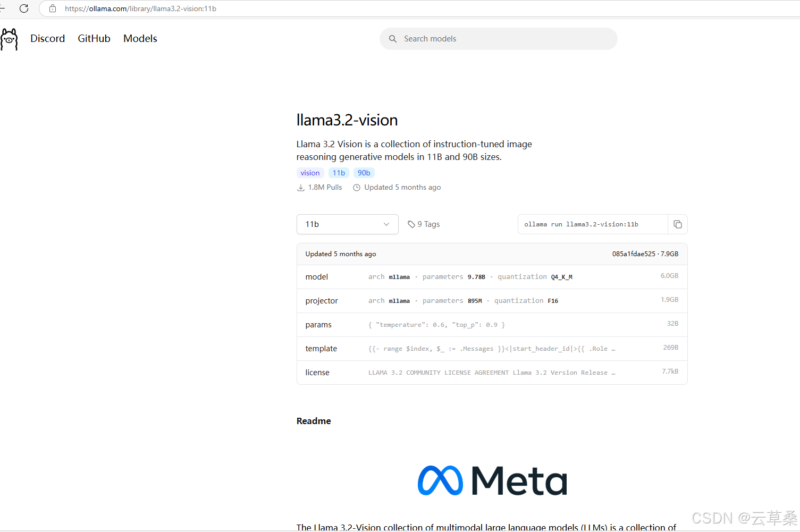Copy the ollama run command
The height and width of the screenshot is (532, 800).
[x=678, y=224]
